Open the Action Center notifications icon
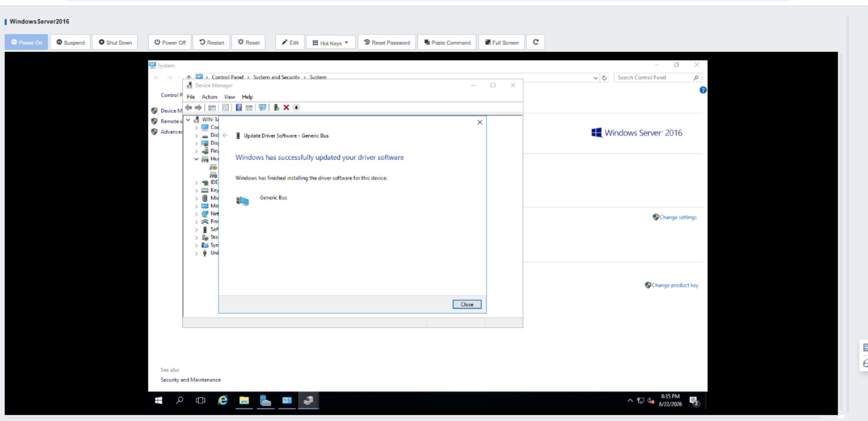868x421 pixels. pyautogui.click(x=694, y=401)
